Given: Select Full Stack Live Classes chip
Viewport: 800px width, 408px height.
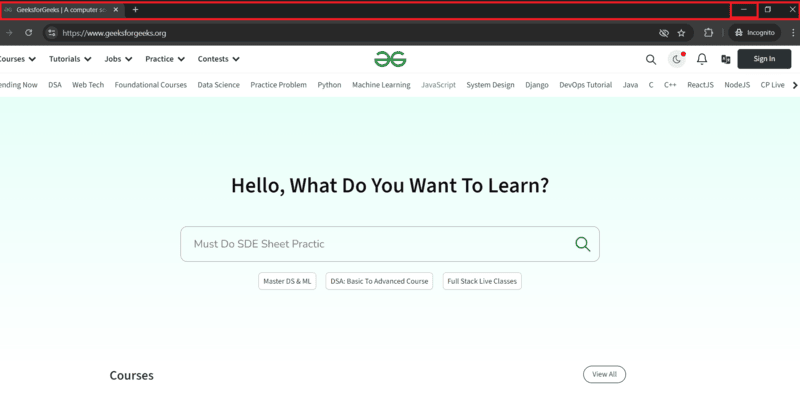Looking at the screenshot, I should (482, 281).
